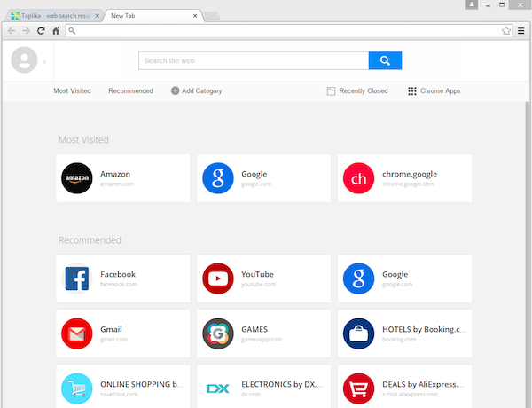Click the blue search magnifier button

click(x=385, y=60)
